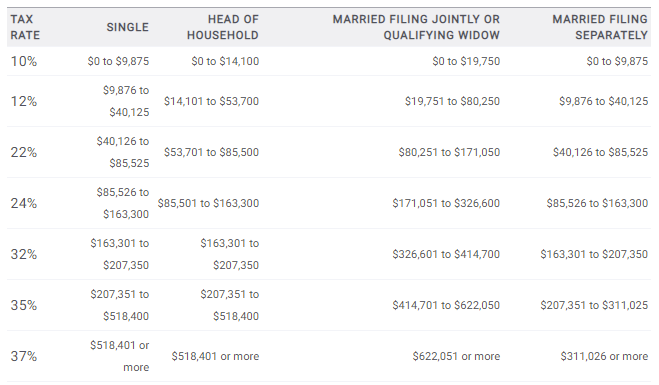
Task: Select the $0 to $14,100 cell
Action: [225, 61]
